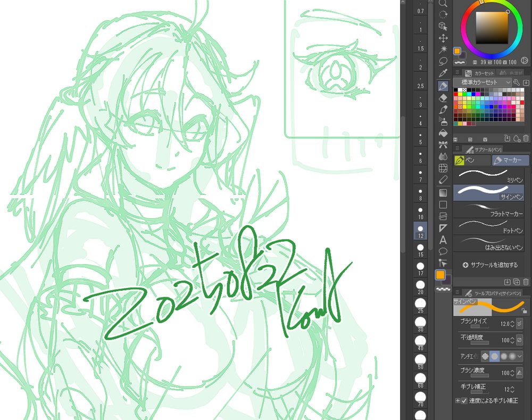This screenshot has width=532, height=420.
Task: Select the Operation object cube tool
Action: [x=443, y=26]
